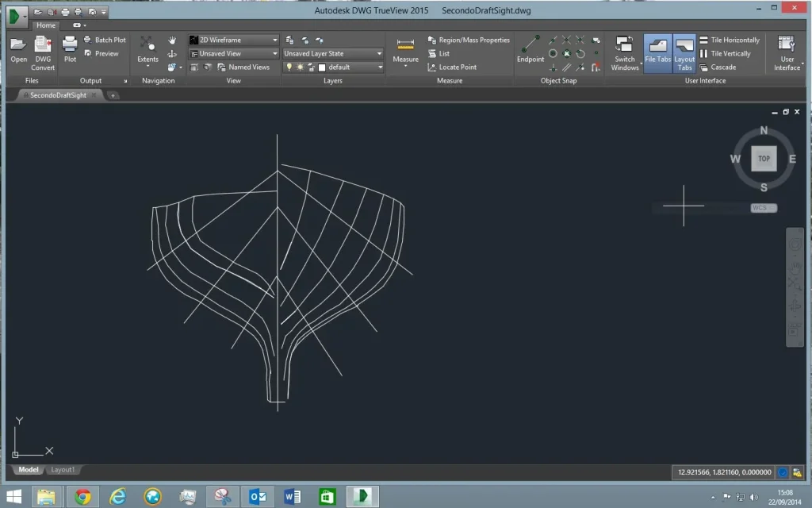Expand Output panel dialog launcher arrow
Viewport: 812px width, 508px height.
[124, 81]
